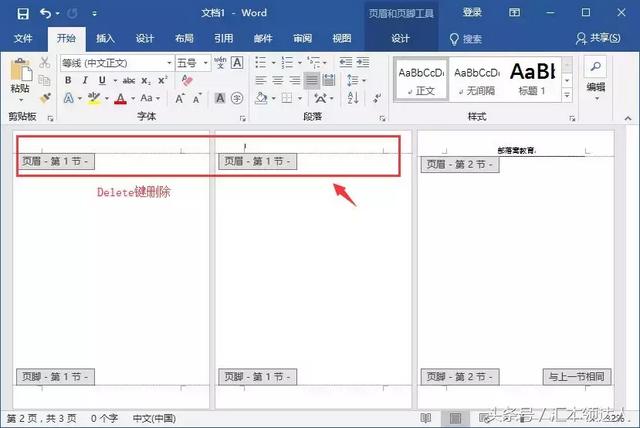The image size is (640, 428).
Task: Click the page 3 header text
Action: (x=516, y=151)
